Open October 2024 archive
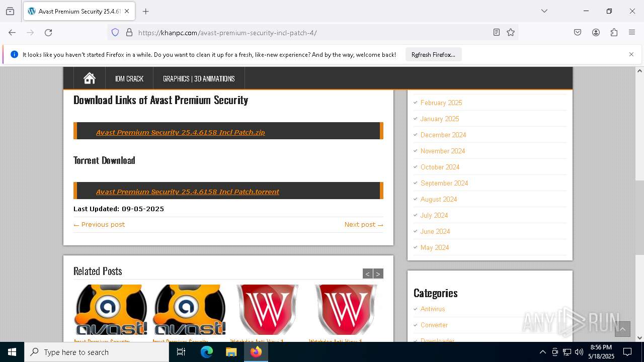Image resolution: width=644 pixels, height=362 pixels. coord(440,167)
